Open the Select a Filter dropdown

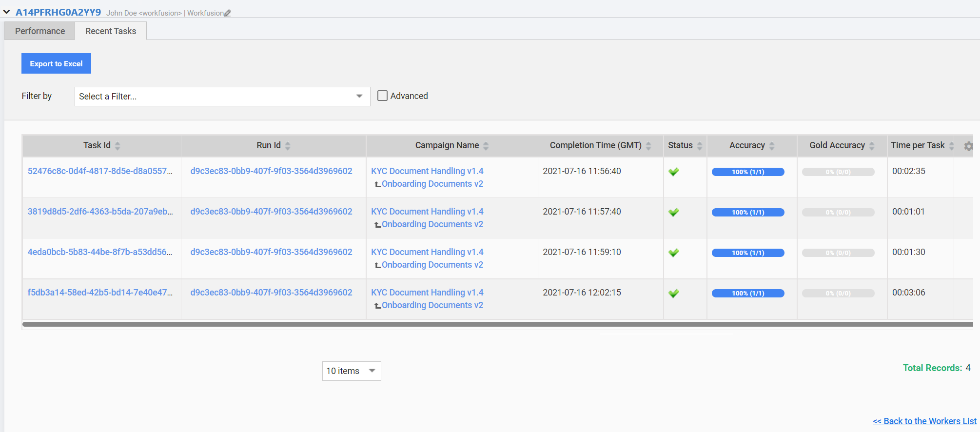pos(222,97)
